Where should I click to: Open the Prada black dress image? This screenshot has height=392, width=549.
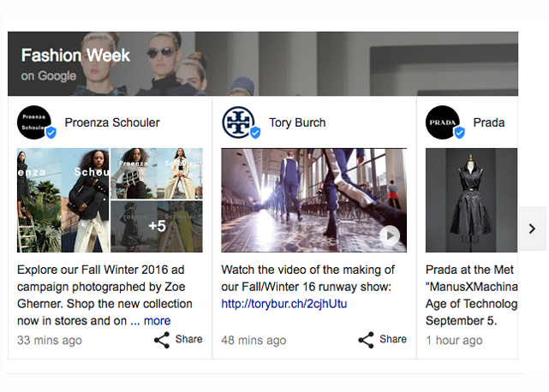click(471, 200)
